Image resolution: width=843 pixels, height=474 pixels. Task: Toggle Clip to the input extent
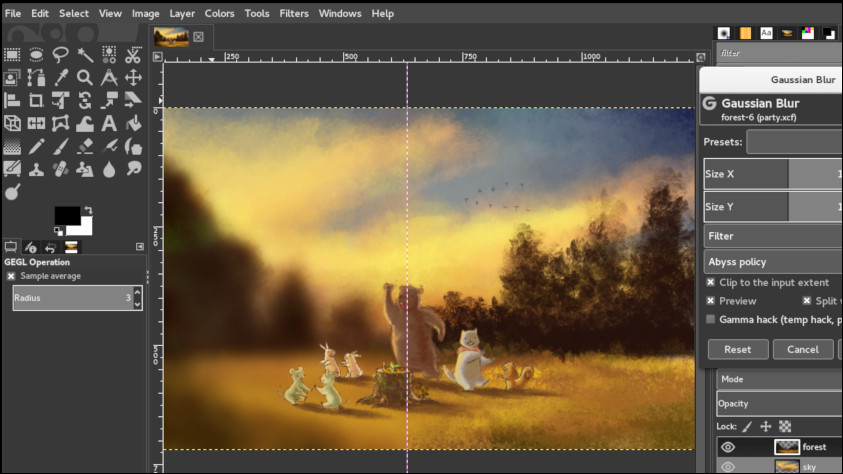click(711, 282)
